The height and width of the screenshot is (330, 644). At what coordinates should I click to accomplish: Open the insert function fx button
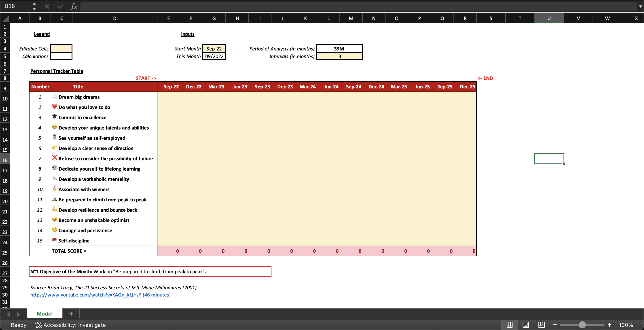pyautogui.click(x=74, y=6)
